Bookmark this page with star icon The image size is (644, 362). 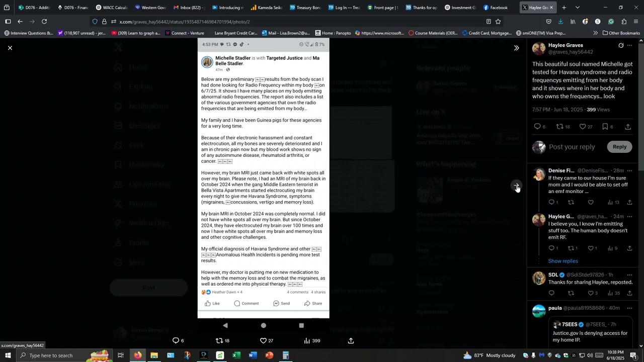[x=498, y=22]
